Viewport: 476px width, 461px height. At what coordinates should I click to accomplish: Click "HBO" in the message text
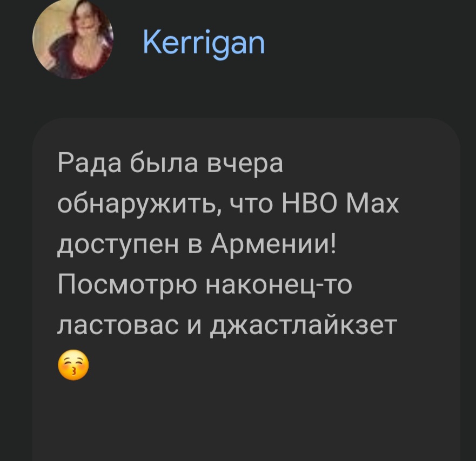click(310, 204)
